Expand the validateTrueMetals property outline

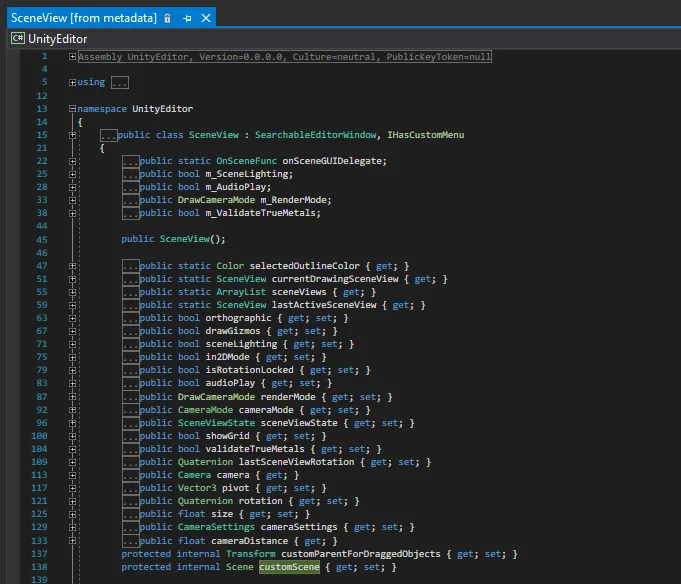(x=73, y=449)
